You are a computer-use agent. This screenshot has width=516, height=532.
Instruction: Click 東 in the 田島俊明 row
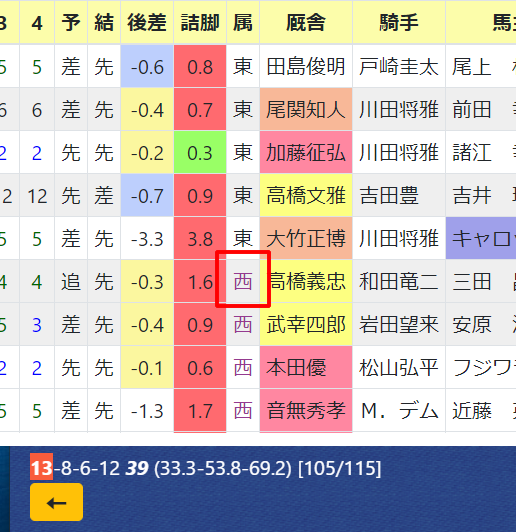[243, 66]
